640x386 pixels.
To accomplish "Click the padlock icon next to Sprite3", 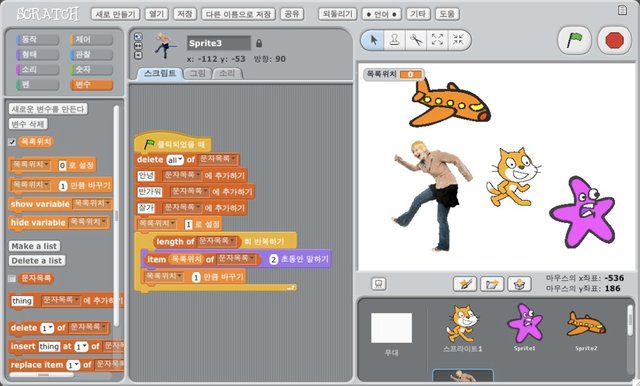I will [259, 43].
